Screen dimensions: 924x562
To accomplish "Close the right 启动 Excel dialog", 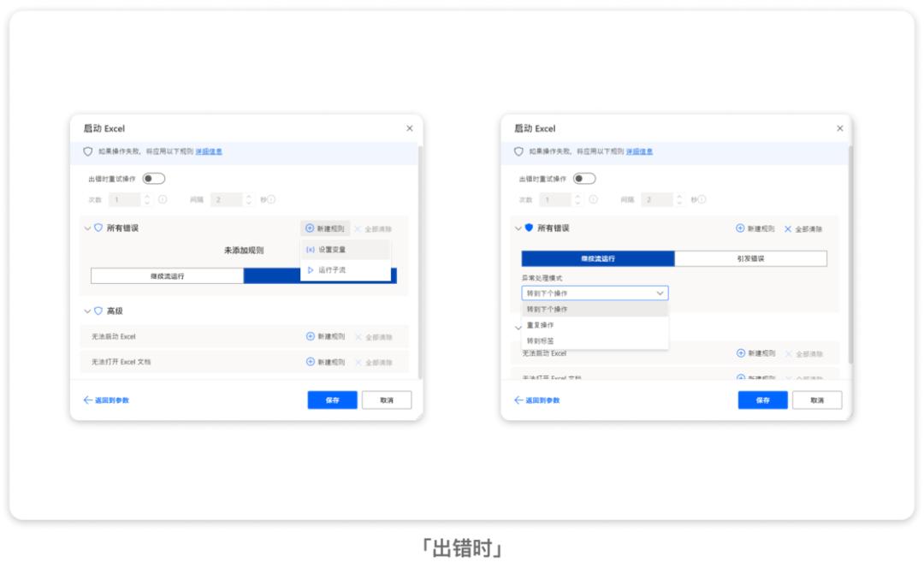I will tap(840, 128).
